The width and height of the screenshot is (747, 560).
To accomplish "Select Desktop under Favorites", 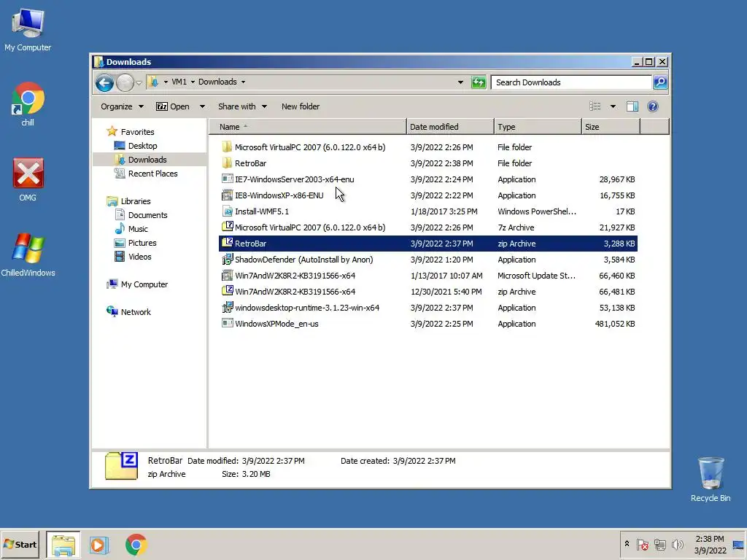I will point(142,146).
